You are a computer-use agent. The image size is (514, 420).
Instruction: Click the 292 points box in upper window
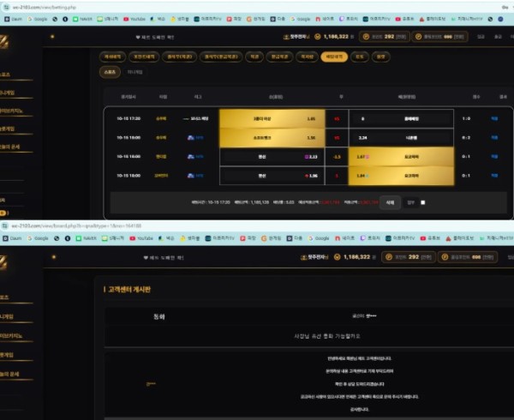pyautogui.click(x=384, y=36)
